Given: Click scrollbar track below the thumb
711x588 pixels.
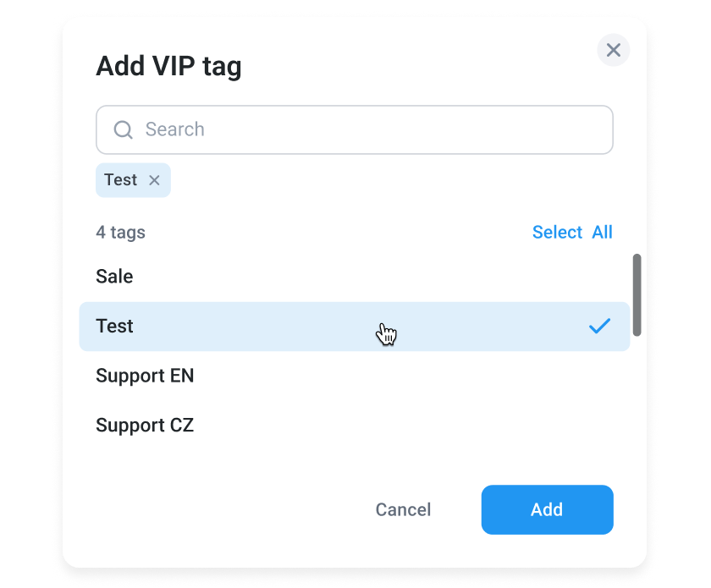Looking at the screenshot, I should 637,394.
